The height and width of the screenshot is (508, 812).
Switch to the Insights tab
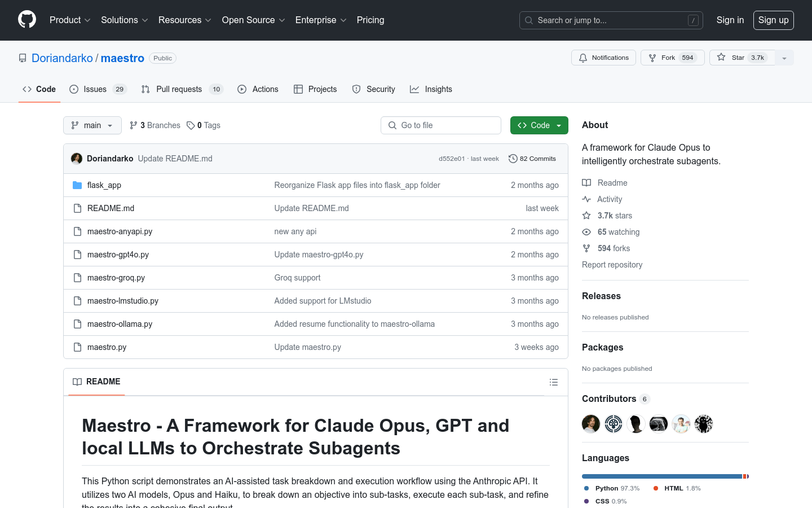[431, 89]
